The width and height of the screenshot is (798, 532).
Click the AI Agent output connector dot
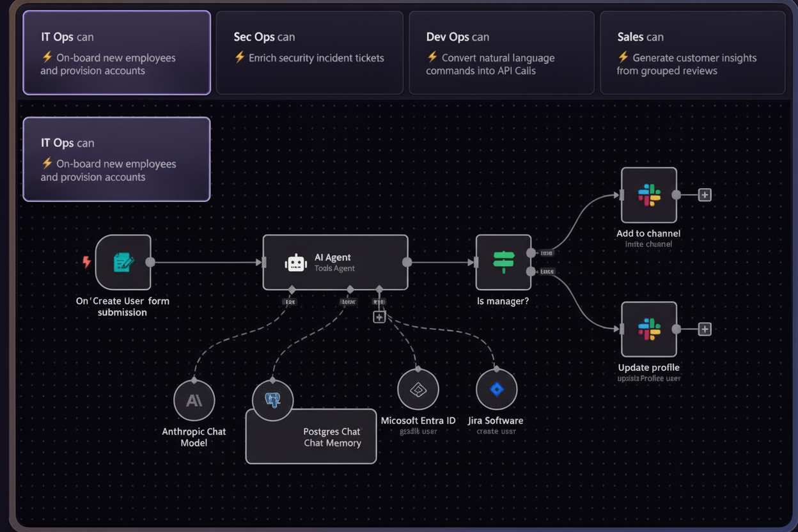tap(407, 262)
